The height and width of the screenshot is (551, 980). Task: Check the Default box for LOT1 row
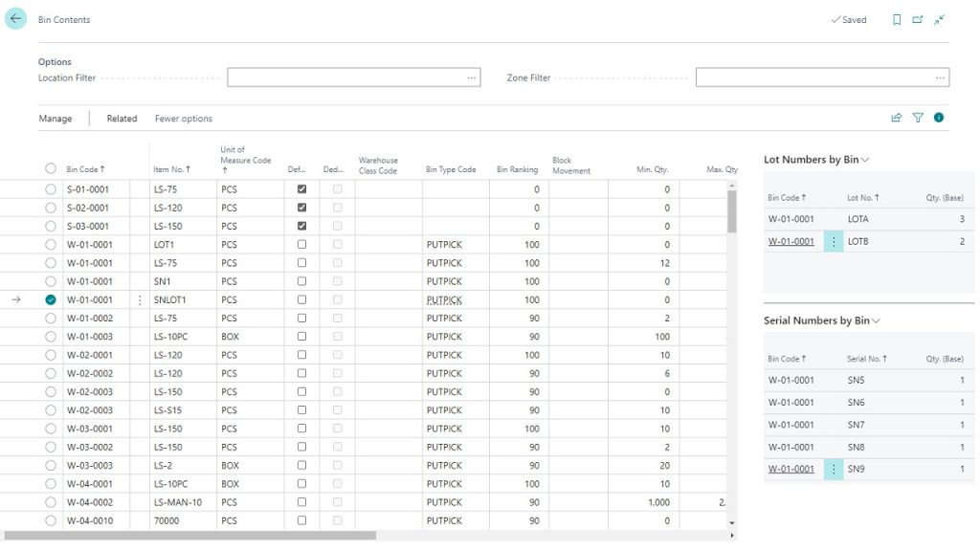click(302, 245)
